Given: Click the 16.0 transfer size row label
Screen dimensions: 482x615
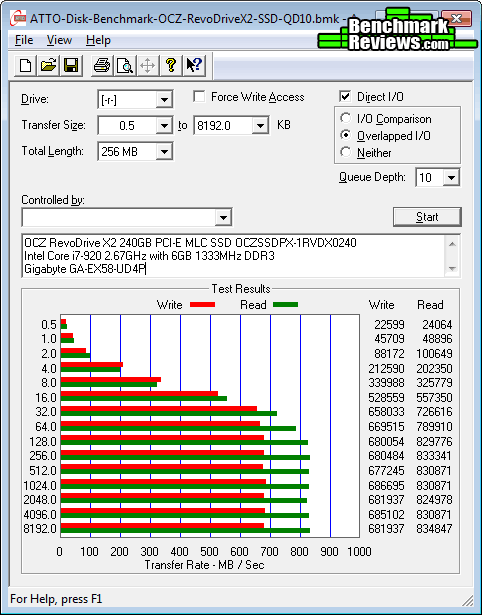Looking at the screenshot, I should click(45, 398).
